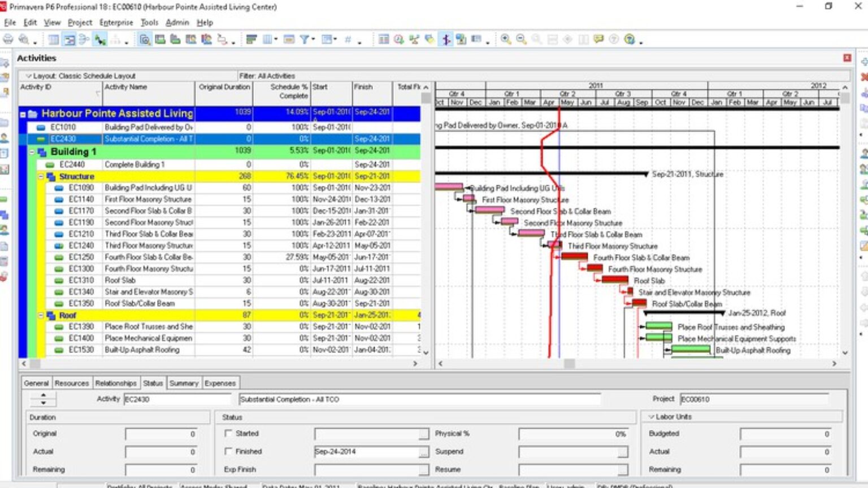Open the Project menu
Image resolution: width=868 pixels, height=488 pixels.
[x=80, y=23]
